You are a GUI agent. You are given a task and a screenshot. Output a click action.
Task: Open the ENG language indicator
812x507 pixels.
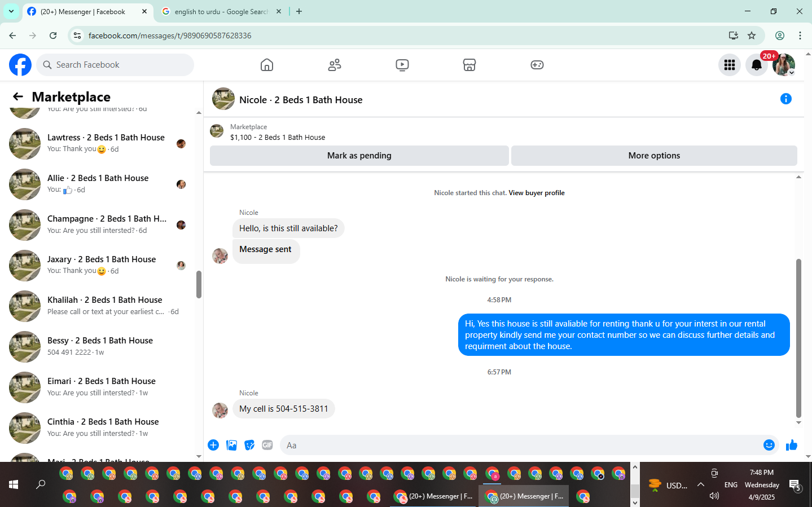point(731,485)
